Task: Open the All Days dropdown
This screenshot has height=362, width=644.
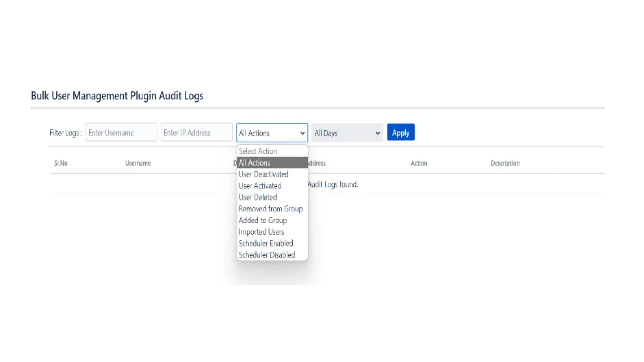Action: tap(346, 133)
